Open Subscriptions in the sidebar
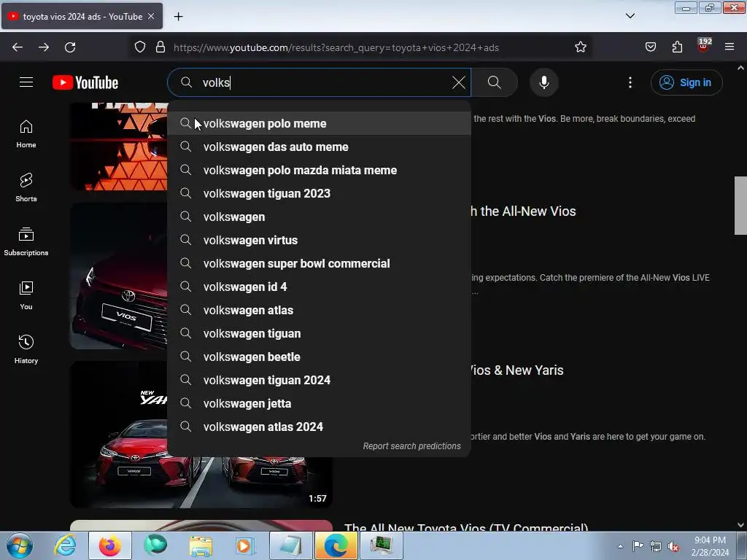 26,242
